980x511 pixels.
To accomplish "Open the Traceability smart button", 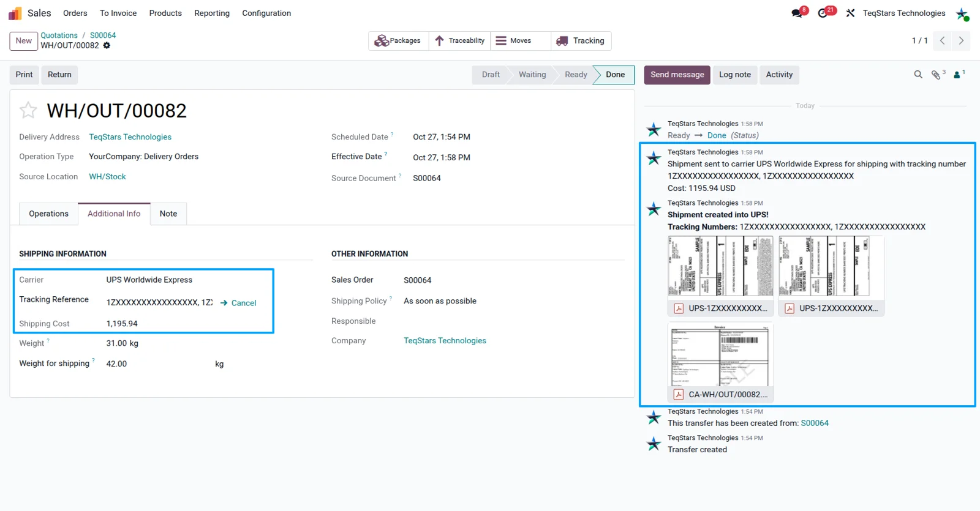I will [459, 41].
